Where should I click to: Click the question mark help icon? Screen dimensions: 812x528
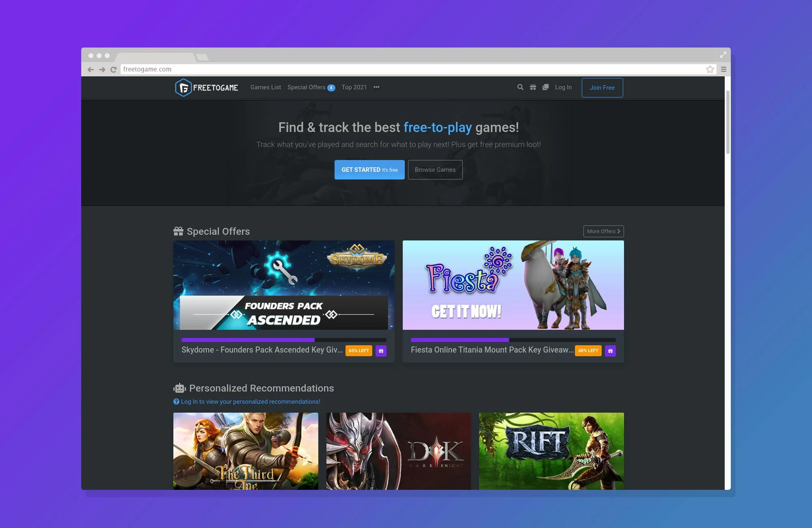tap(176, 401)
